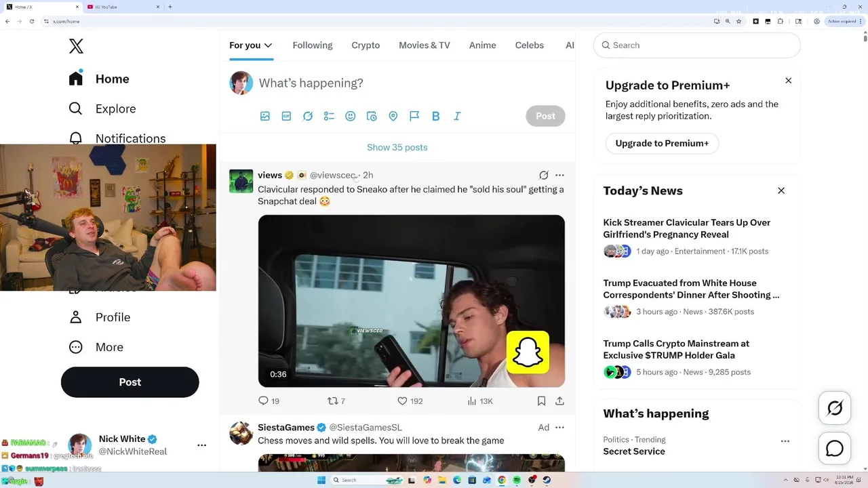Image resolution: width=868 pixels, height=488 pixels.
Task: Open Chrome extensions puzzle icon
Action: (781, 21)
